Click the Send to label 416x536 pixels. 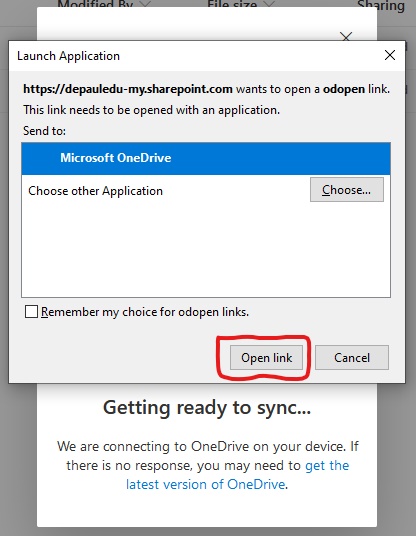44,131
